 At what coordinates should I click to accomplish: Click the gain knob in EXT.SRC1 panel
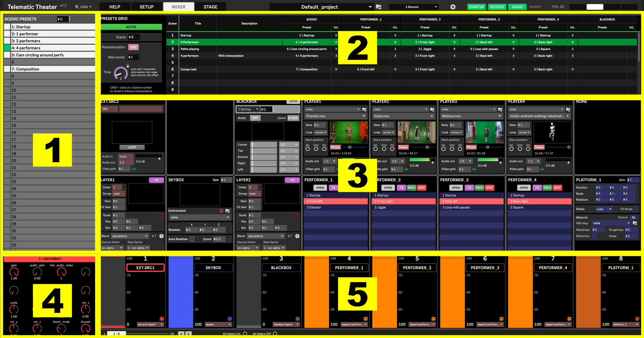(x=14, y=272)
